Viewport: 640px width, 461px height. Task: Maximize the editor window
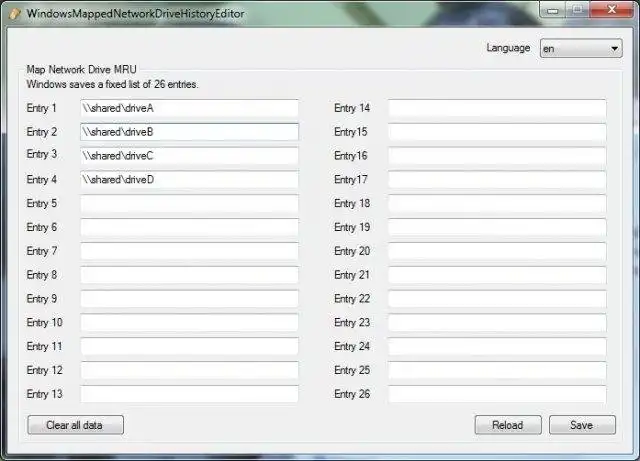click(x=577, y=10)
